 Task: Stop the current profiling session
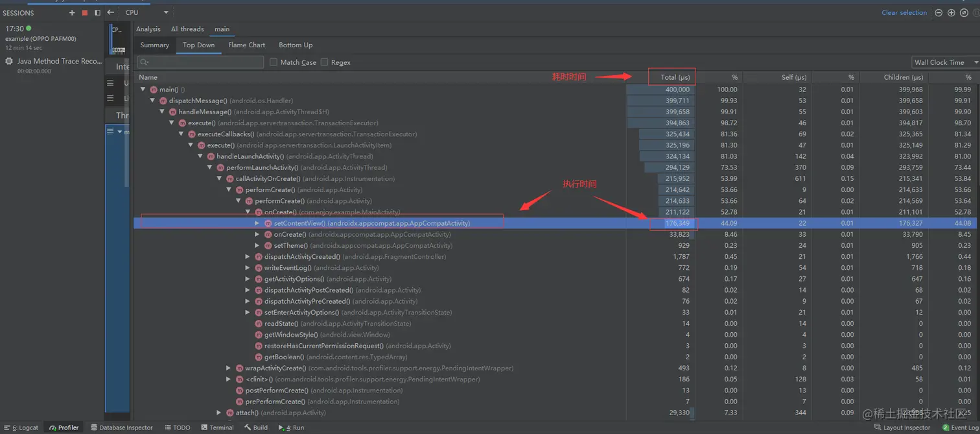pyautogui.click(x=85, y=13)
